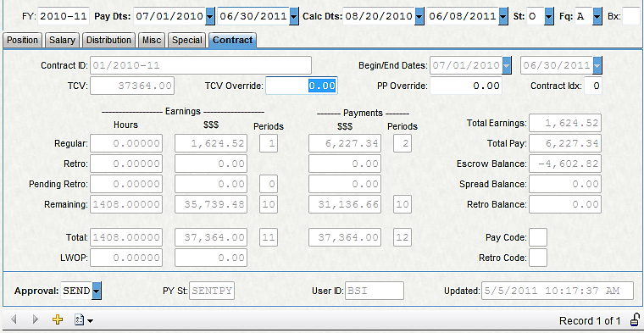Click Remaining payments 31,136.66 field

[345, 204]
